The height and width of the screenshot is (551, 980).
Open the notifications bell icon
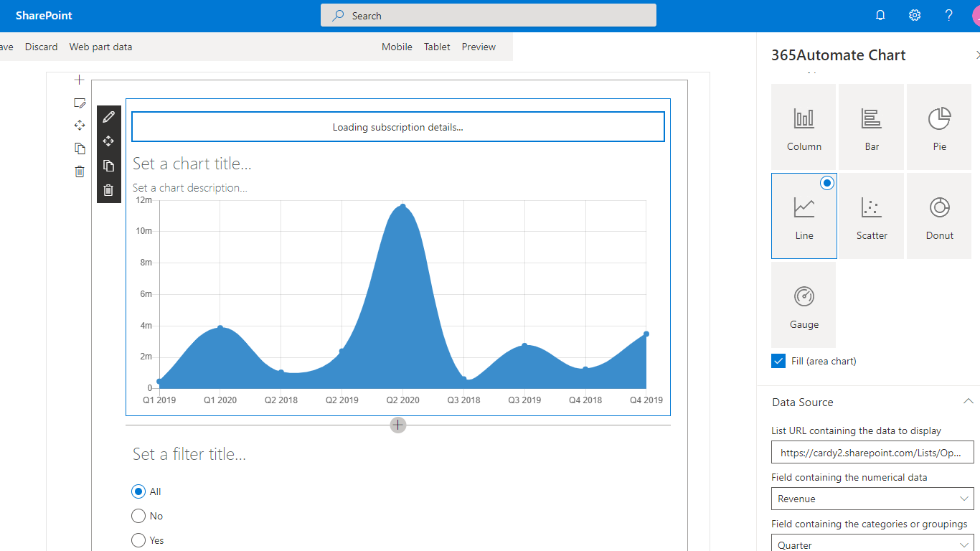point(880,15)
